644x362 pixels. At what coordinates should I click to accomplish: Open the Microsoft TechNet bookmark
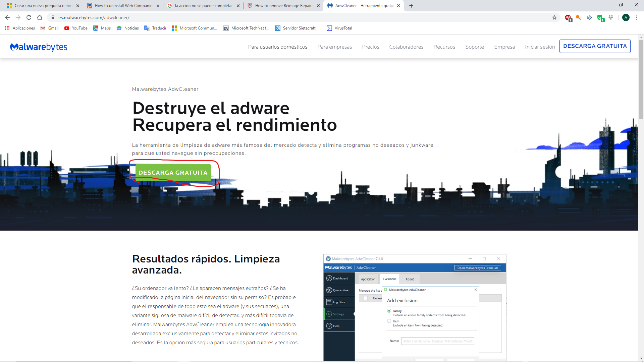(x=247, y=28)
